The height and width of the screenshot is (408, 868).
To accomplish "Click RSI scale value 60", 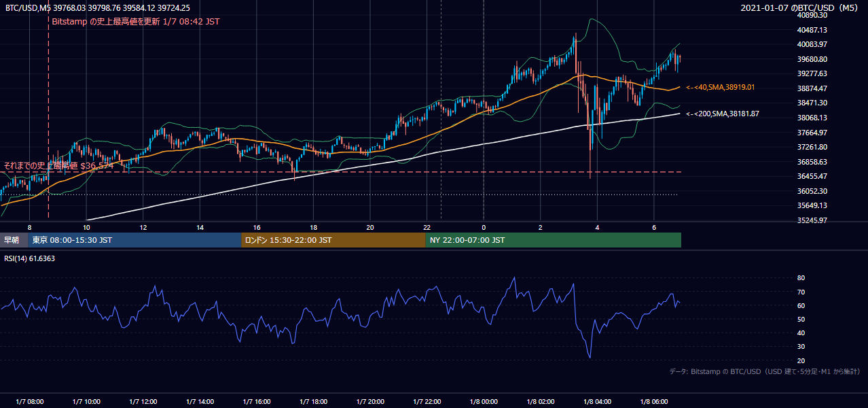I will 801,305.
